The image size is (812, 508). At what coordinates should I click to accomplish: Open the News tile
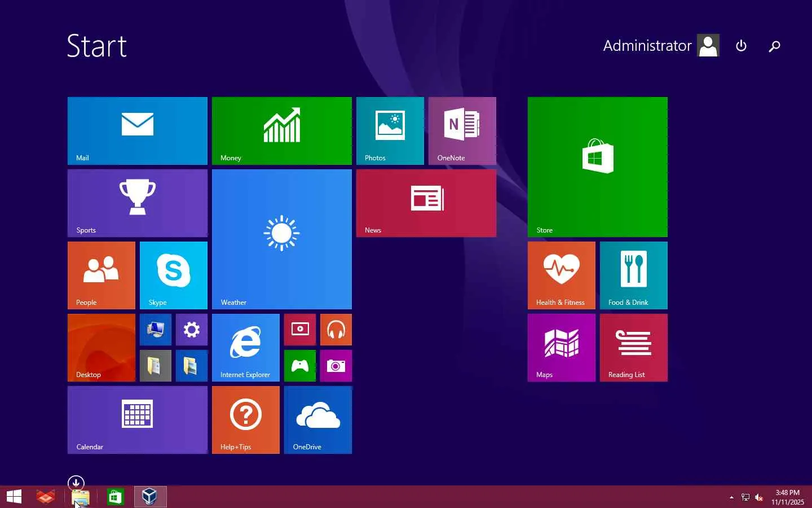pos(426,203)
